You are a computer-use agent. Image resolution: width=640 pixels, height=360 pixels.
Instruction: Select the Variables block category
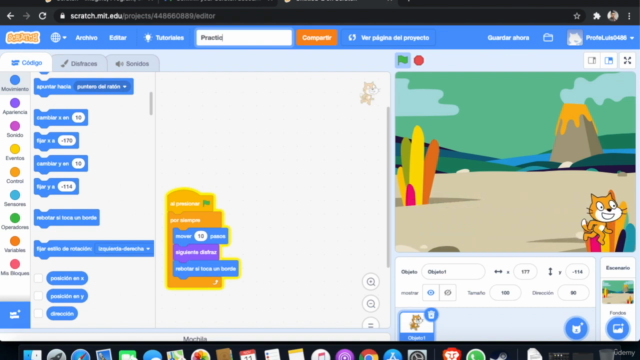[x=15, y=244]
